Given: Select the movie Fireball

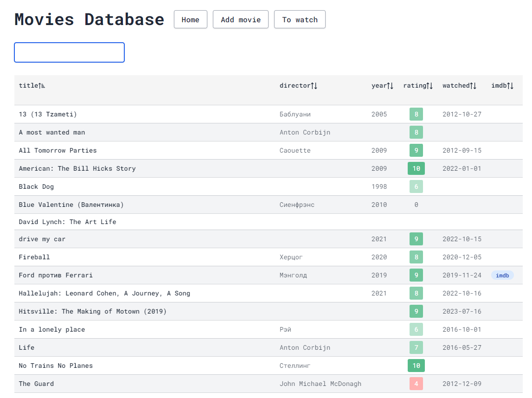Looking at the screenshot, I should tap(34, 257).
